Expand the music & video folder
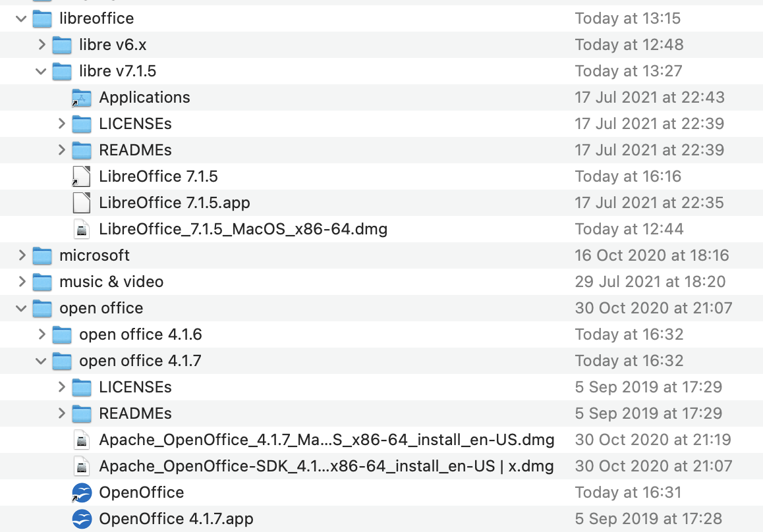This screenshot has height=532, width=763. pyautogui.click(x=22, y=282)
